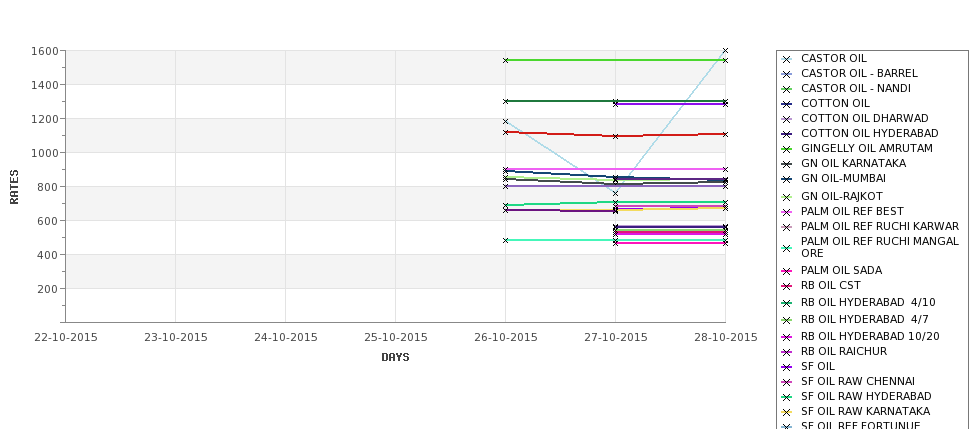Click the SF OIL RAW KARNATAKA legend marker

pyautogui.click(x=787, y=412)
